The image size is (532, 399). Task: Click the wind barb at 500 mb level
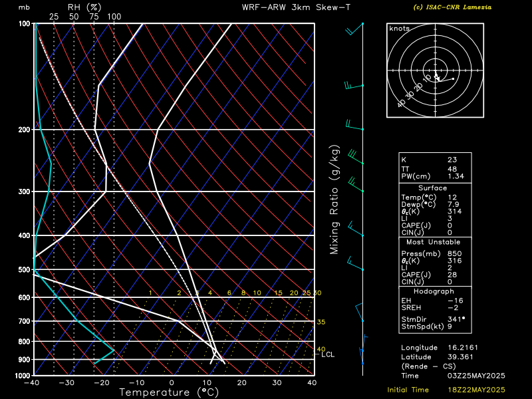coord(355,263)
